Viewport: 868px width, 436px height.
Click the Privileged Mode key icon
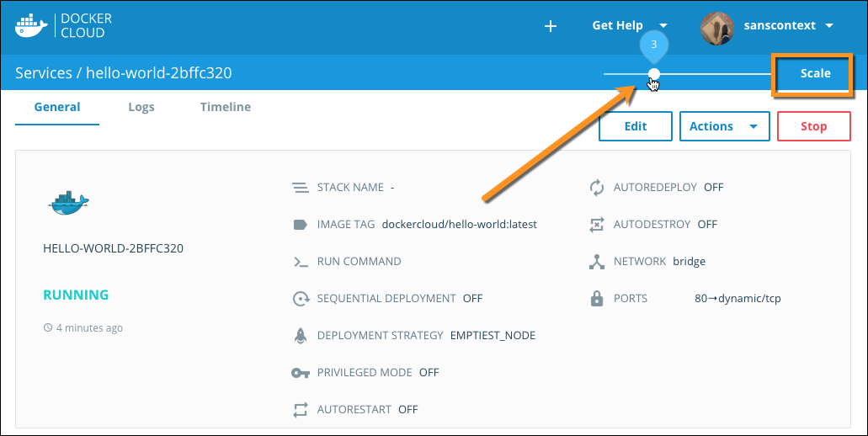(x=300, y=373)
